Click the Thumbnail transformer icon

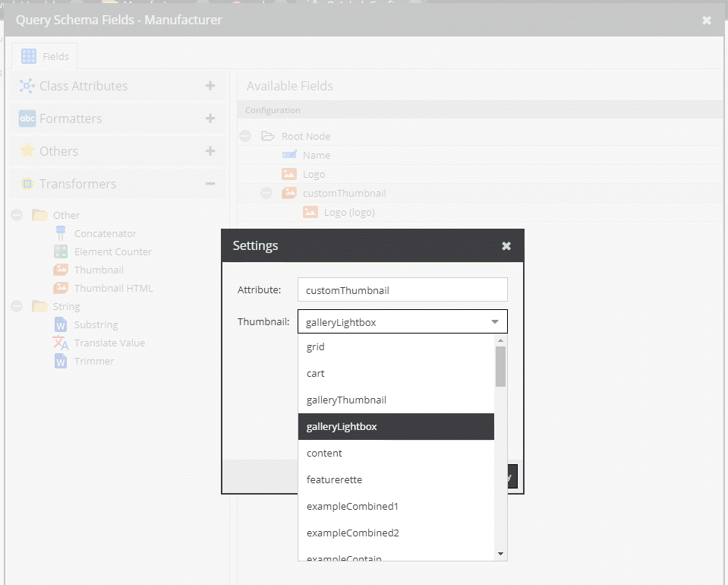61,270
